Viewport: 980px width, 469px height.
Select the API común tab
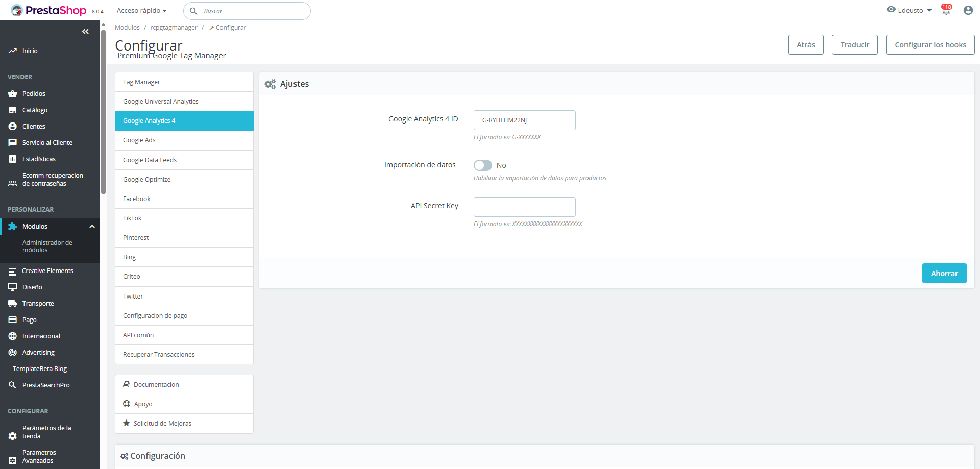[184, 335]
